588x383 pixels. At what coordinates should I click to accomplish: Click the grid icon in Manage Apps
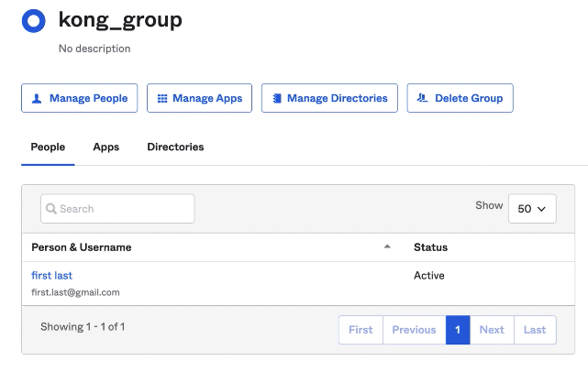click(162, 99)
